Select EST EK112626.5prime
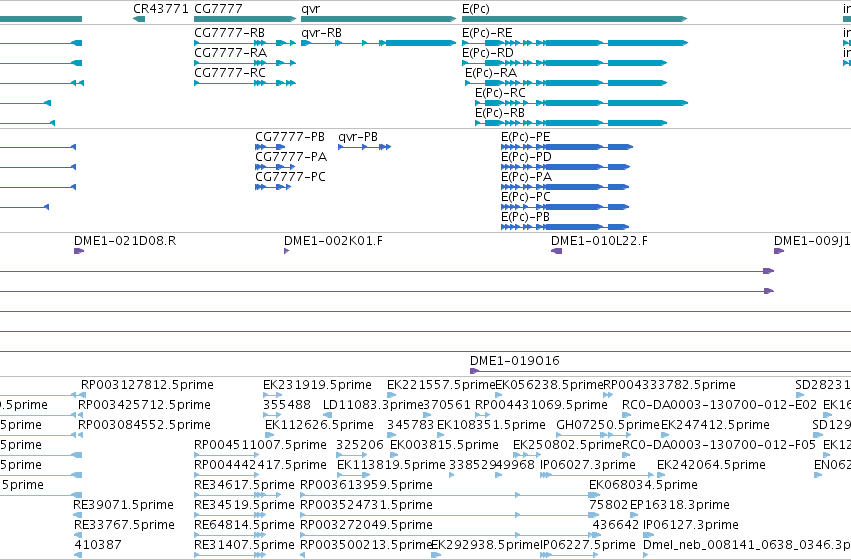Screen dimensions: 851x560 click(319, 425)
